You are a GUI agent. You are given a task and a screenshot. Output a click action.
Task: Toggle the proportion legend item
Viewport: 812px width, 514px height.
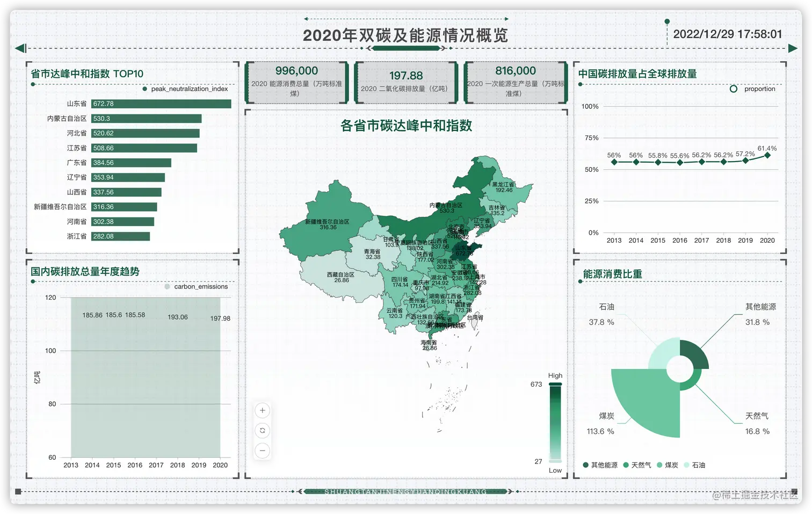(x=752, y=89)
